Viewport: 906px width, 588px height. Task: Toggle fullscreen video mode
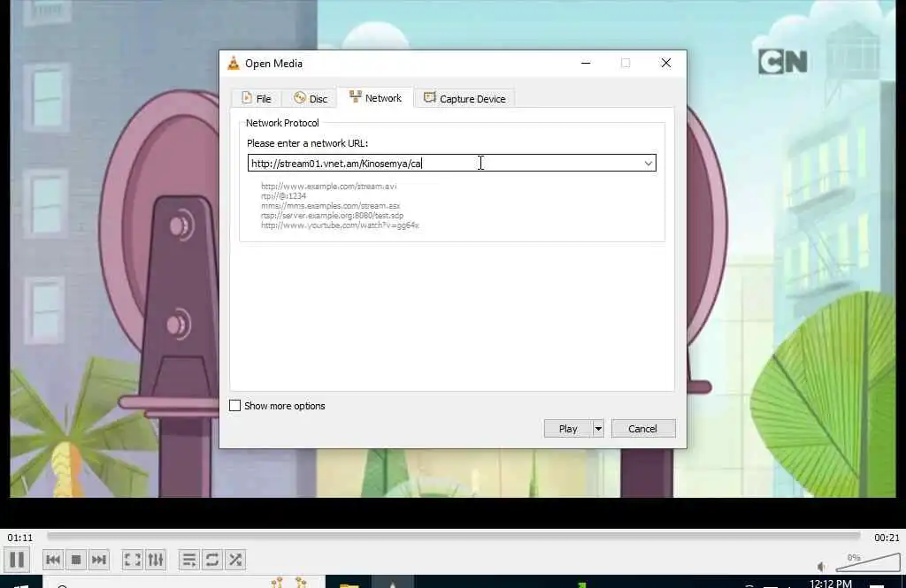[133, 559]
